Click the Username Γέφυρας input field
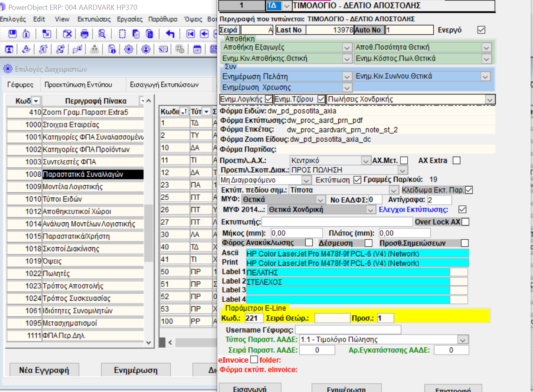 coord(348,330)
